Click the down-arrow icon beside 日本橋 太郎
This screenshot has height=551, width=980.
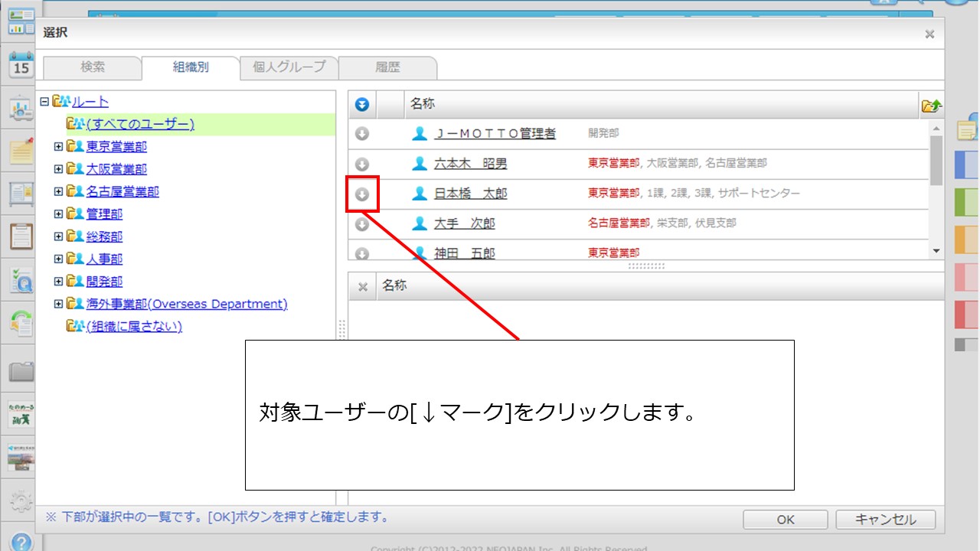tap(362, 194)
